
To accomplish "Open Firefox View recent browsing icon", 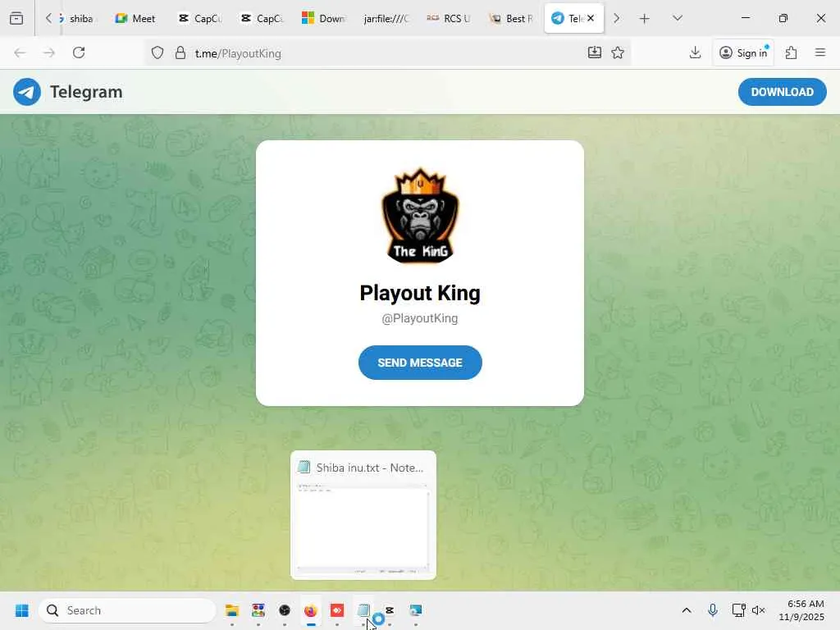I will pos(16,18).
